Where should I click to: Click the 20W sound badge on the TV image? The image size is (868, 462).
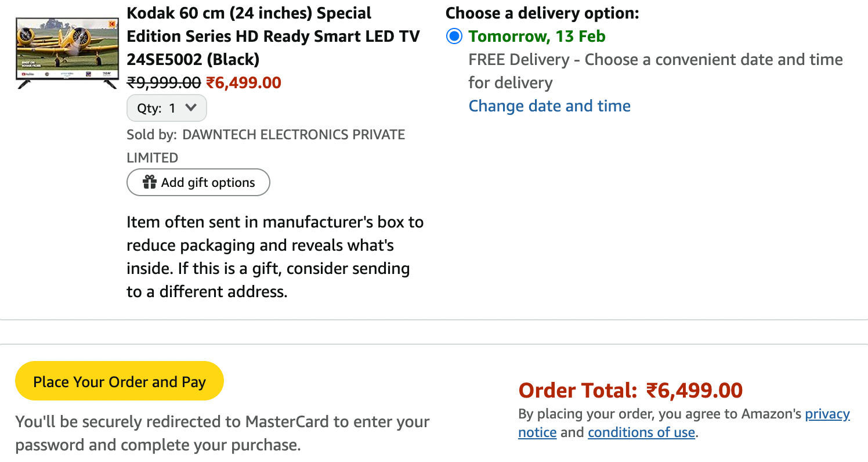tap(107, 74)
